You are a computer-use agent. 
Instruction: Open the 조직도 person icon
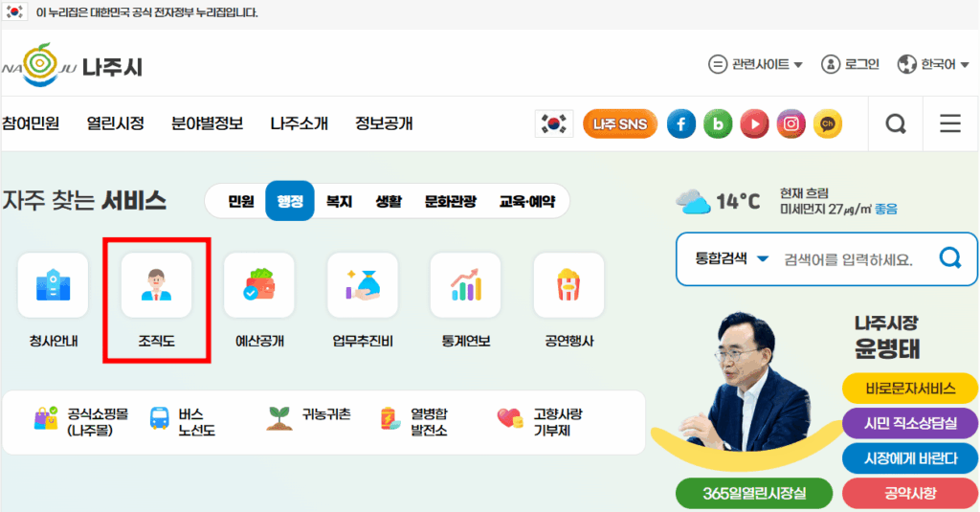click(156, 285)
